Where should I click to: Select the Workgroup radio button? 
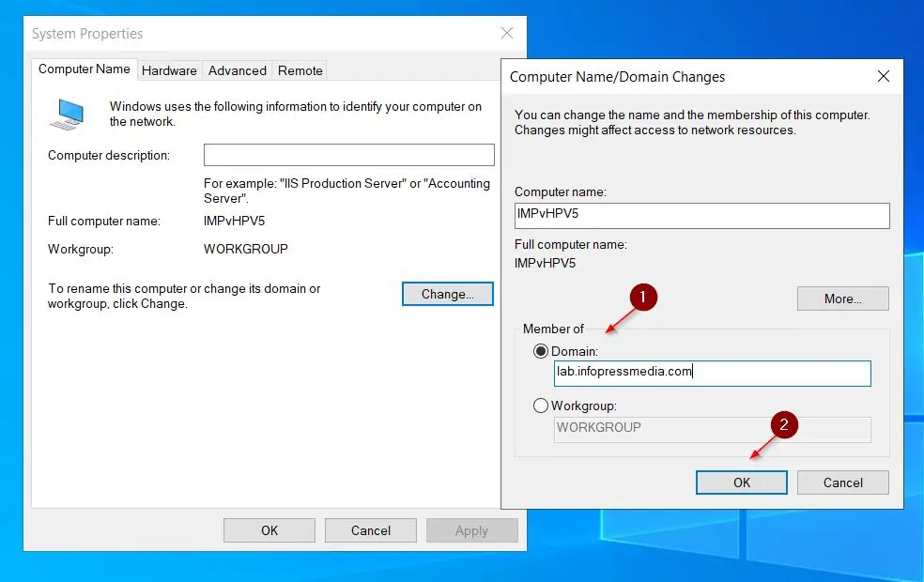click(540, 406)
